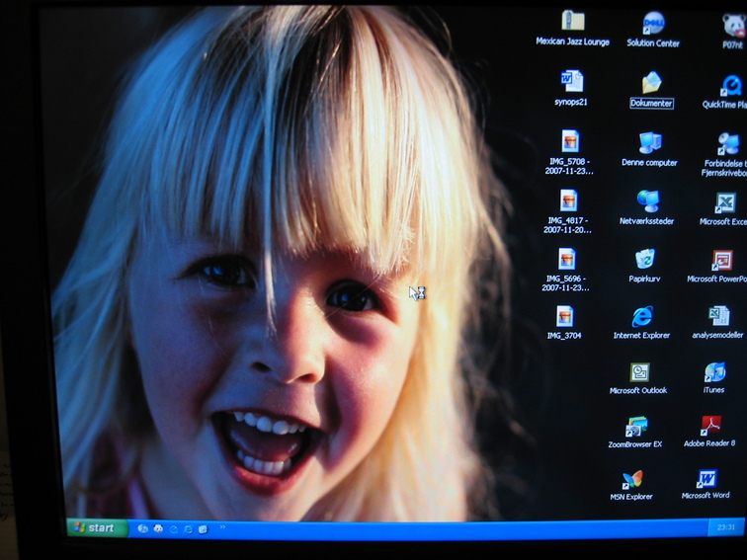Viewport: 747px width, 560px height.
Task: Click the taskbar clock showing 23:31
Action: [x=725, y=528]
